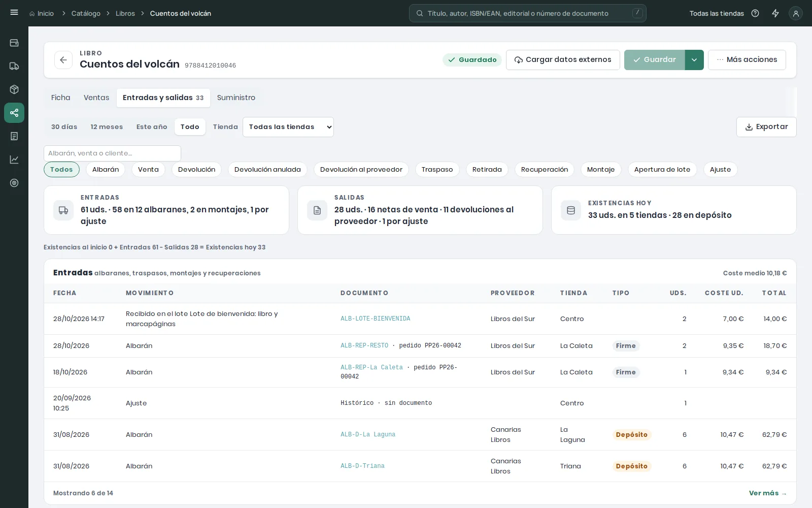Open Todas las tiendas selector in header
812x508 pixels.
tap(717, 13)
